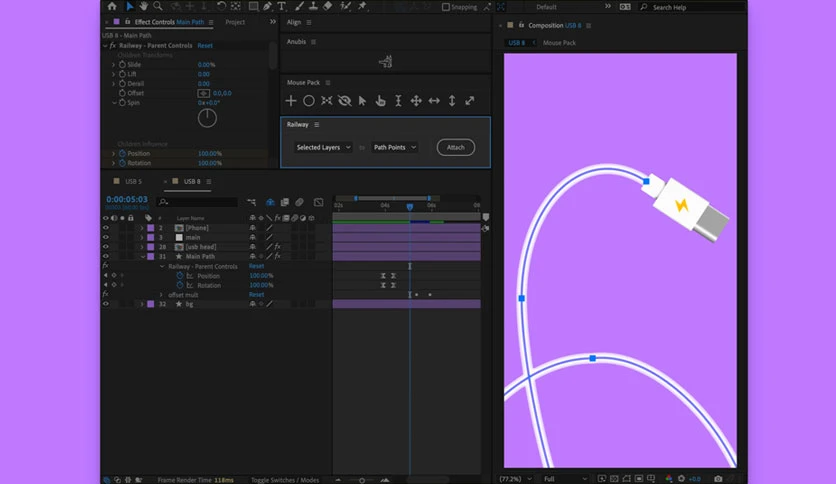Click the circle icon in Mouse Pack
Image resolution: width=836 pixels, height=484 pixels.
tap(309, 101)
